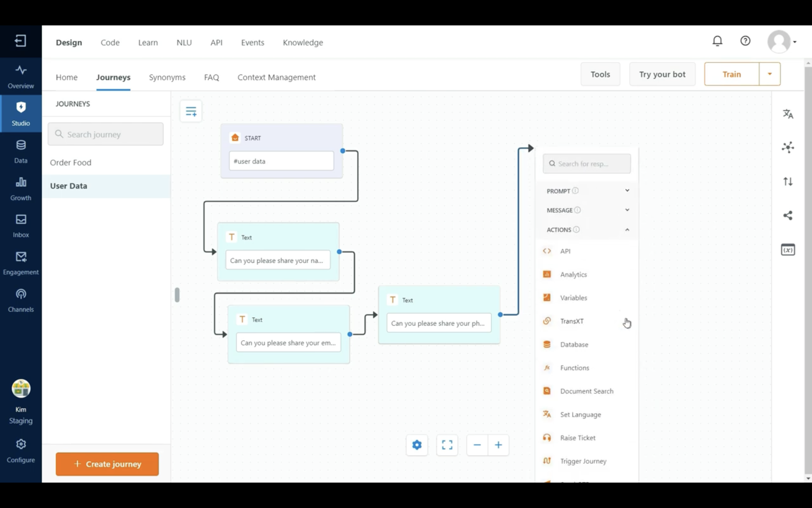Open the Engagement section
812x508 pixels.
coord(21,263)
